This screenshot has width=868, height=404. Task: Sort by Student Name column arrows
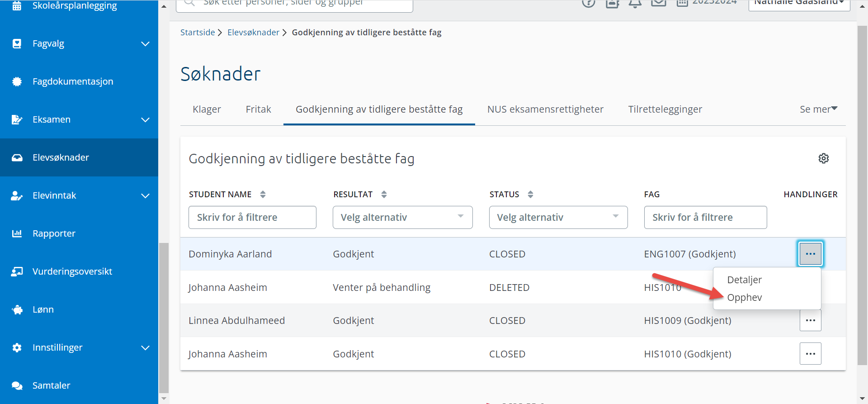point(263,195)
